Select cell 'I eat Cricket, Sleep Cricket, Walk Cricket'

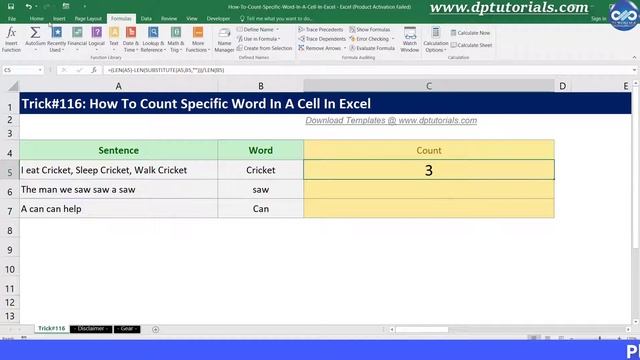[118, 170]
